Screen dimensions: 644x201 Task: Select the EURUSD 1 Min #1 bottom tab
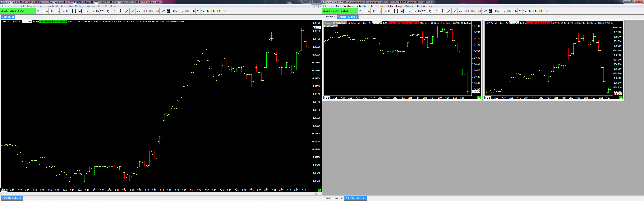(x=356, y=198)
